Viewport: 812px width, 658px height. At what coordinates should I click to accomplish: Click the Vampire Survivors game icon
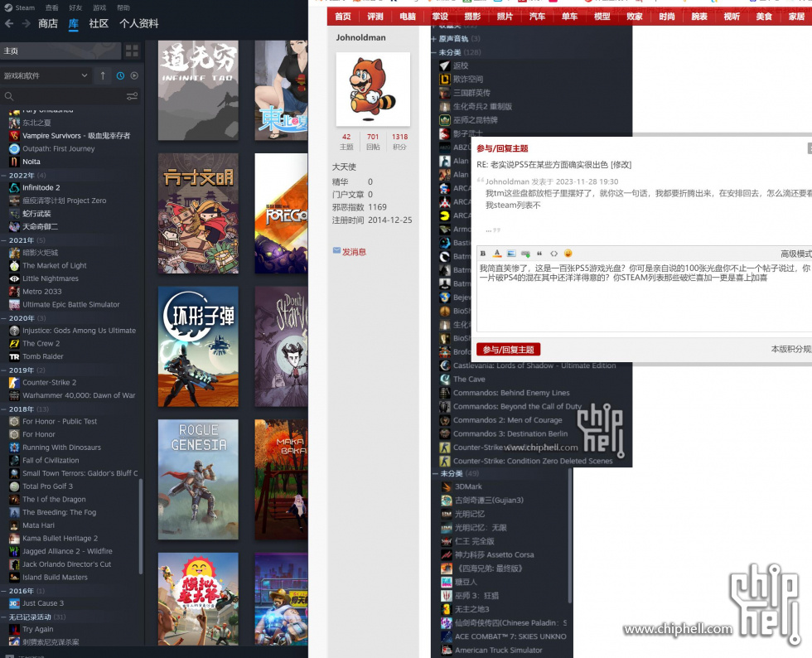coord(15,136)
